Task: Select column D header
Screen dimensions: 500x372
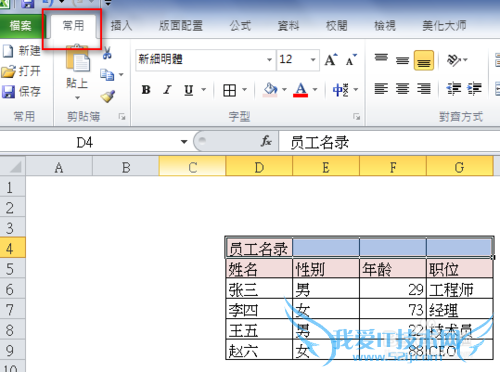Action: pyautogui.click(x=259, y=167)
